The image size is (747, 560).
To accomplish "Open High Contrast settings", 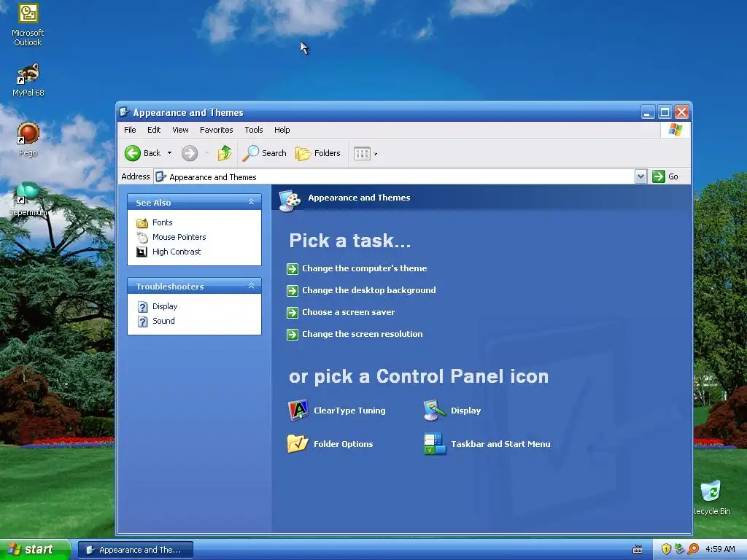I will 177,252.
